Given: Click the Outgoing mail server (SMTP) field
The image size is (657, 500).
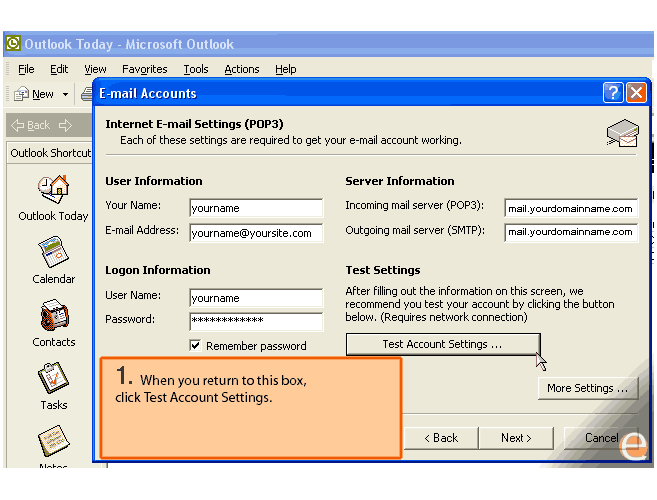Looking at the screenshot, I should 571,232.
